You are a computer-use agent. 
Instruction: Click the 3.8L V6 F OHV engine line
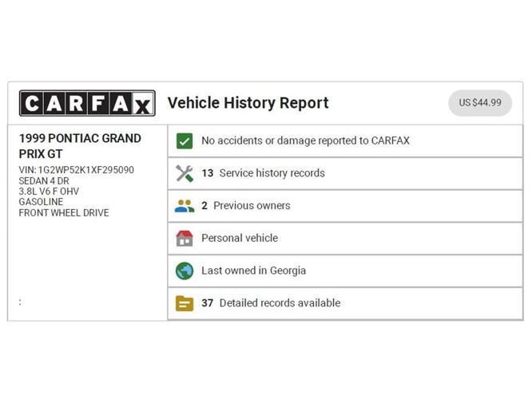click(x=49, y=192)
